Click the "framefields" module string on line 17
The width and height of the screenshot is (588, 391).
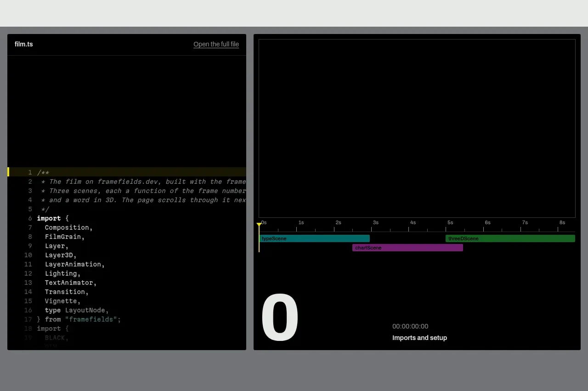coord(91,319)
